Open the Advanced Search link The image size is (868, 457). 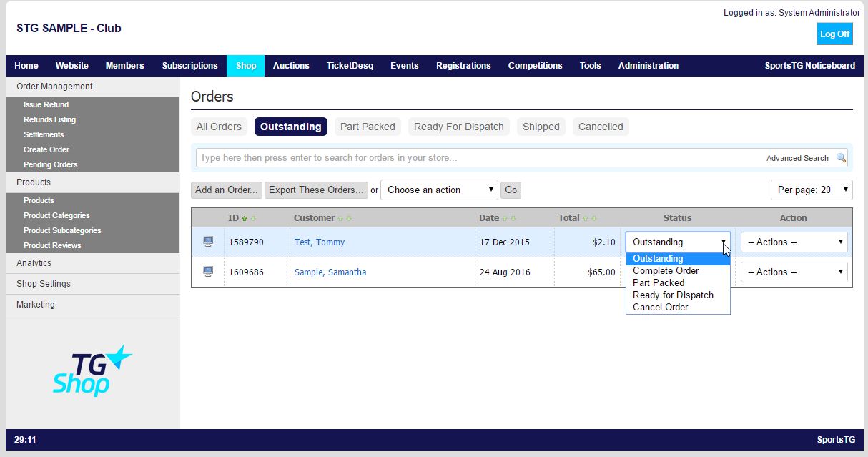pyautogui.click(x=797, y=158)
